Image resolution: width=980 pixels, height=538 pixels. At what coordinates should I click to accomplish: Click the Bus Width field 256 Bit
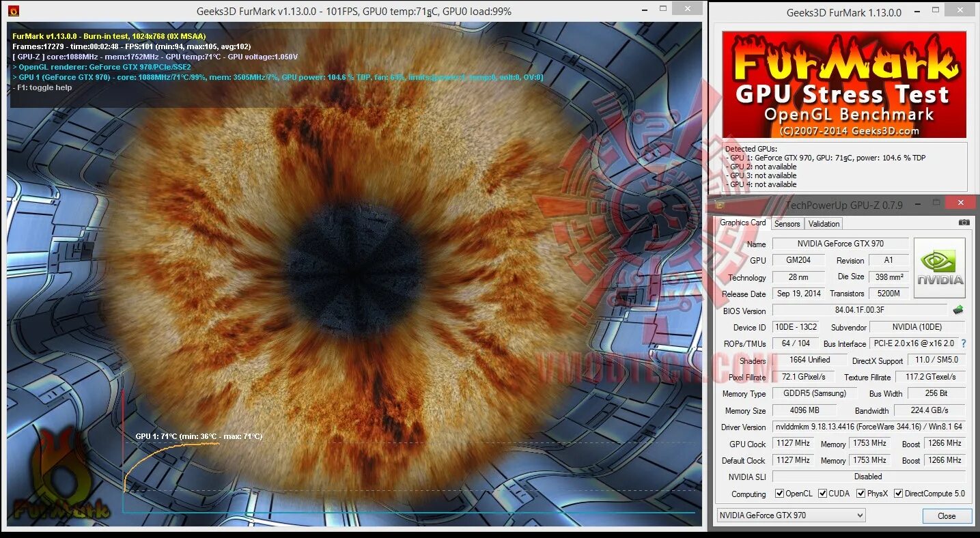click(936, 393)
